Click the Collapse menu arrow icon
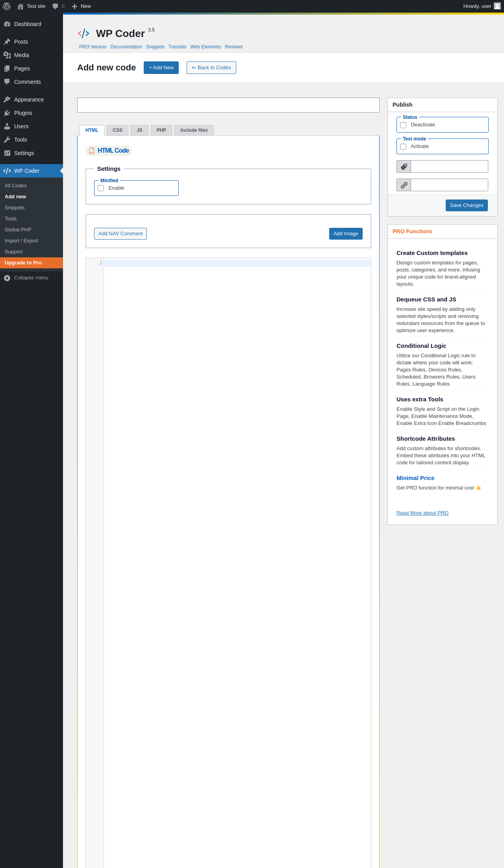 7,278
